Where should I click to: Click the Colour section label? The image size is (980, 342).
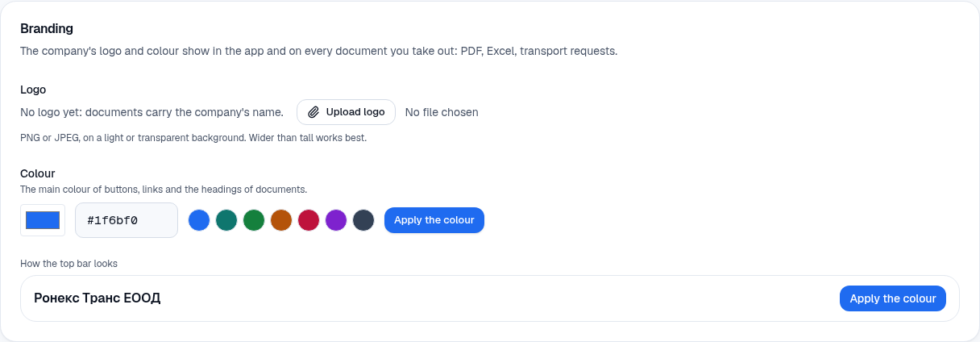37,173
